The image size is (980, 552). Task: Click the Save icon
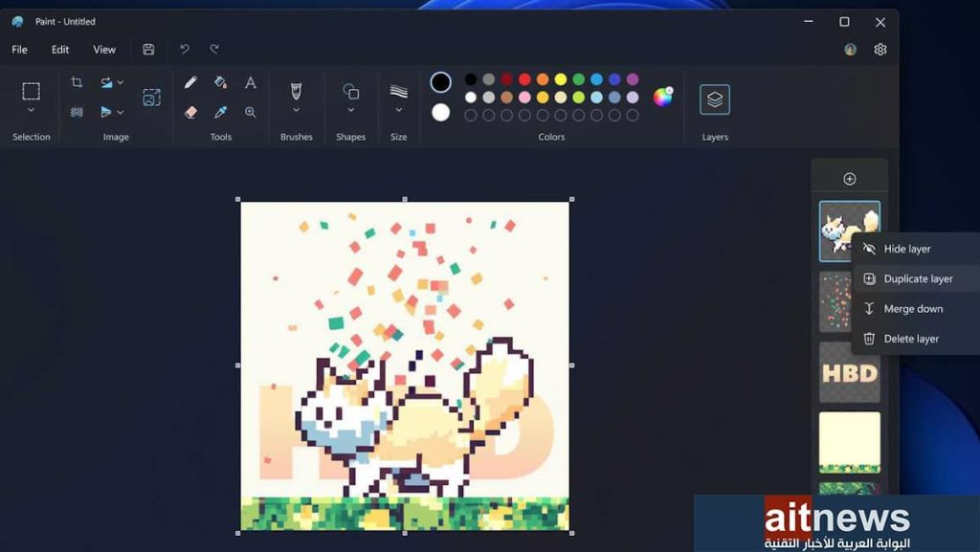click(148, 50)
